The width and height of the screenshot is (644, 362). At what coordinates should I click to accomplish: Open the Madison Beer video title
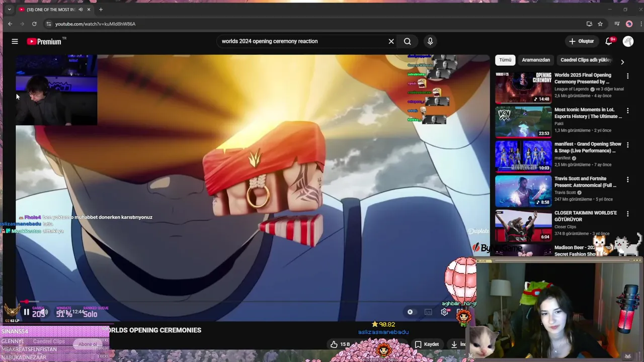578,251
